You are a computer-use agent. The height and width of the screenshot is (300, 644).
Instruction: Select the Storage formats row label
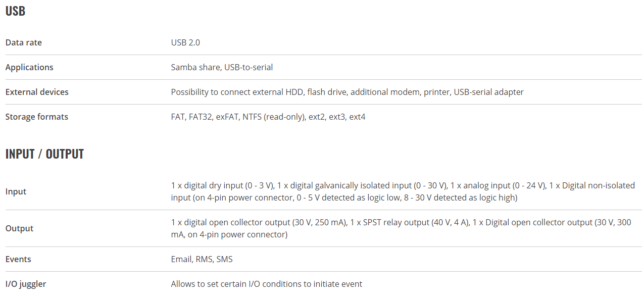pyautogui.click(x=37, y=117)
